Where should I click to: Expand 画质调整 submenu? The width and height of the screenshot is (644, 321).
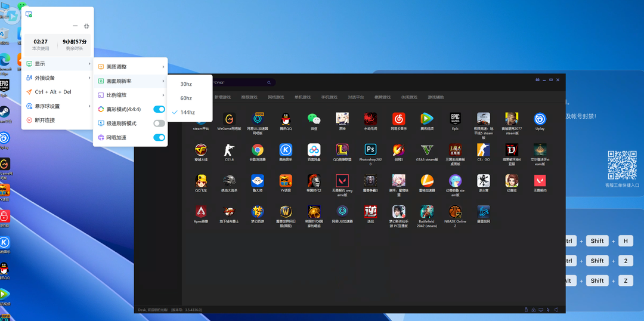click(131, 67)
